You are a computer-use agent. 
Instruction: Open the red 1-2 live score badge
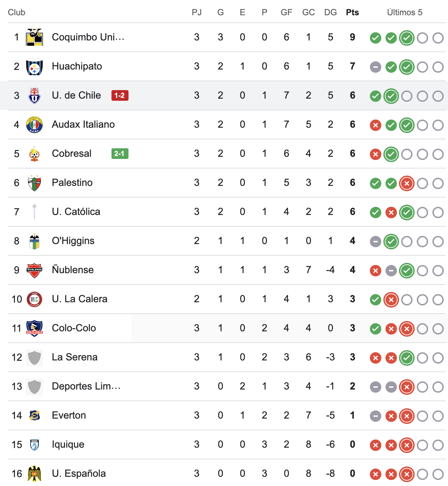(120, 95)
